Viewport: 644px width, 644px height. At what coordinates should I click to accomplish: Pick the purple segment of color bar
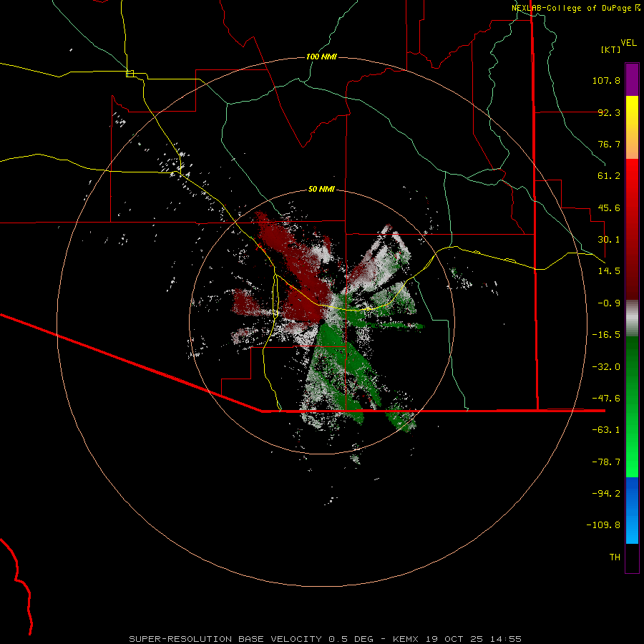tap(632, 80)
